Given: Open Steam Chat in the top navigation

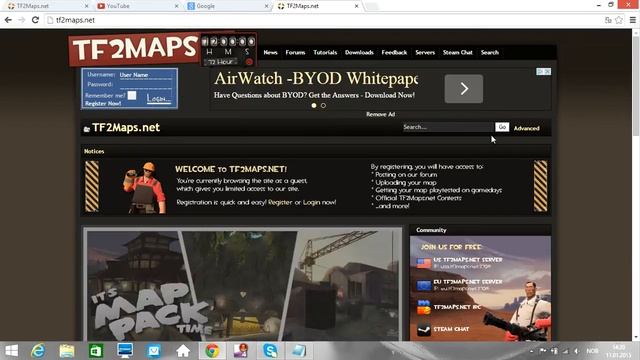Looking at the screenshot, I should point(458,52).
